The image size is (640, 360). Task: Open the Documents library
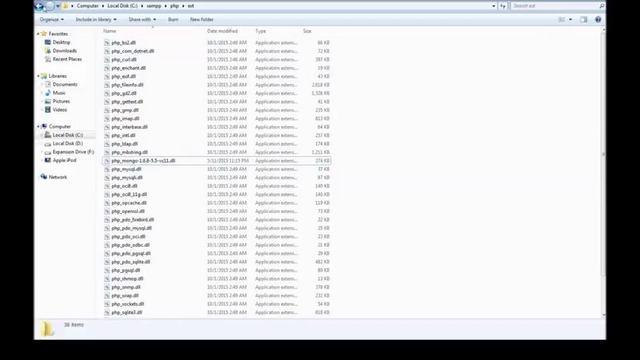(65, 84)
